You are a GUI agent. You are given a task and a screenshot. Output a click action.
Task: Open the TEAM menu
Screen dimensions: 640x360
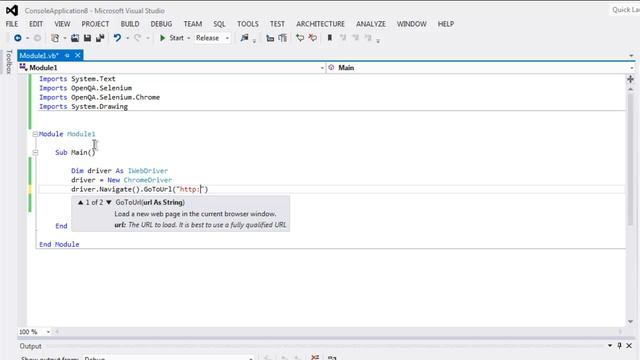[193, 24]
